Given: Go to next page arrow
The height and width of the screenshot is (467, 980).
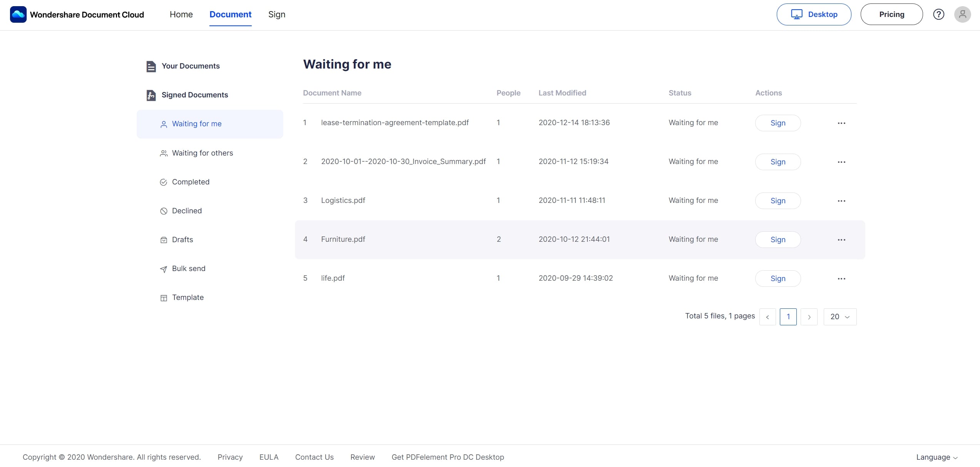Looking at the screenshot, I should [809, 317].
